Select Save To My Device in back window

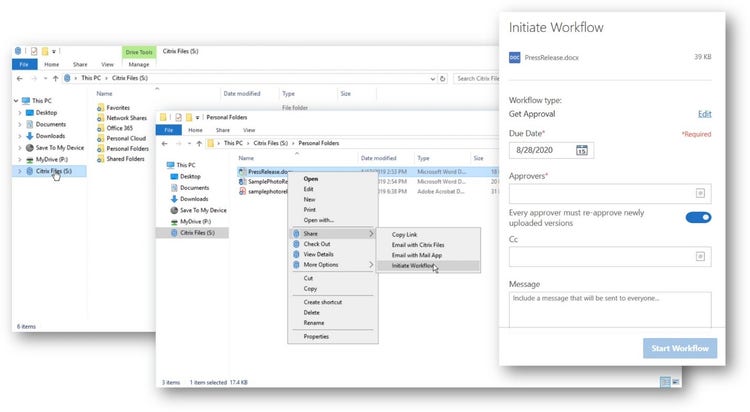coord(60,148)
